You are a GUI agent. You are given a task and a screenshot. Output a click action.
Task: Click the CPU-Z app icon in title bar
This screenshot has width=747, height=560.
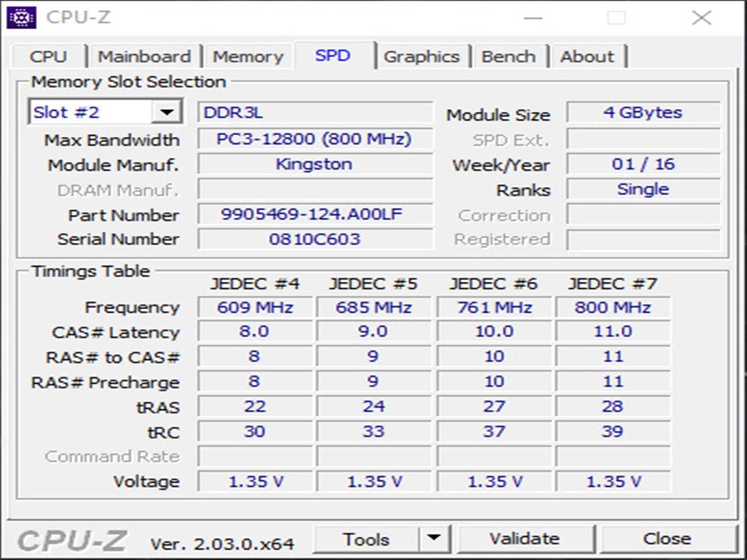[21, 18]
